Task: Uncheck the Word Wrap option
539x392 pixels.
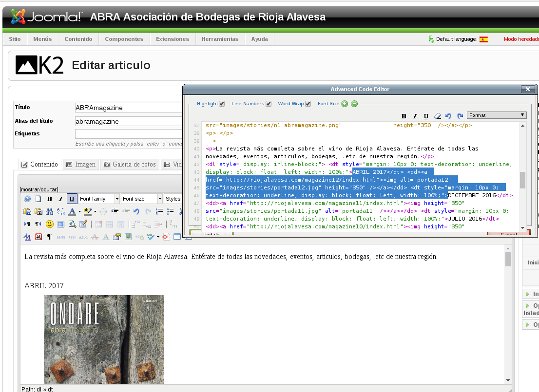Action: pyautogui.click(x=308, y=104)
